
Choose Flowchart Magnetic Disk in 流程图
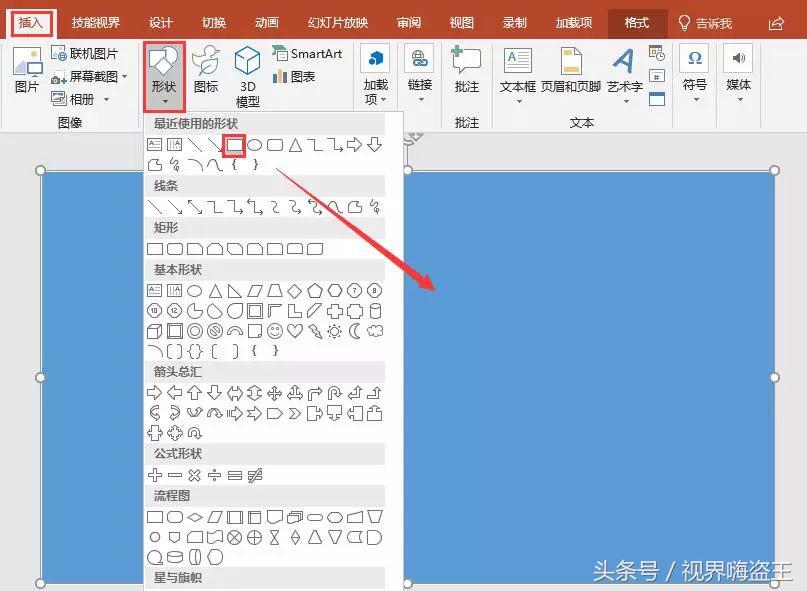[174, 557]
